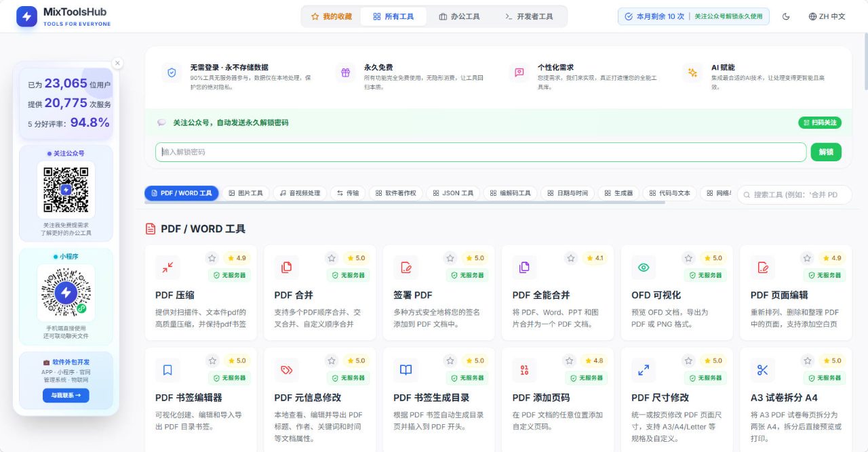Open the JSON 工具 category
The image size is (868, 452).
coord(453,193)
